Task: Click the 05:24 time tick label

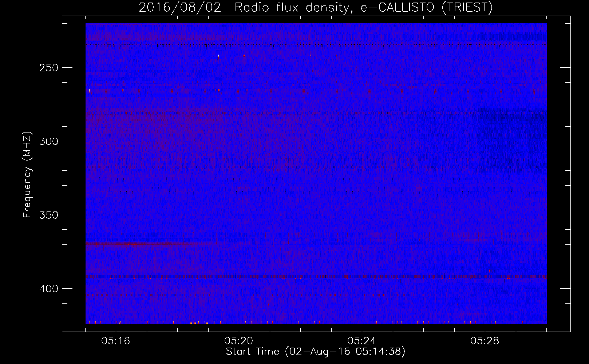Action: pyautogui.click(x=362, y=341)
